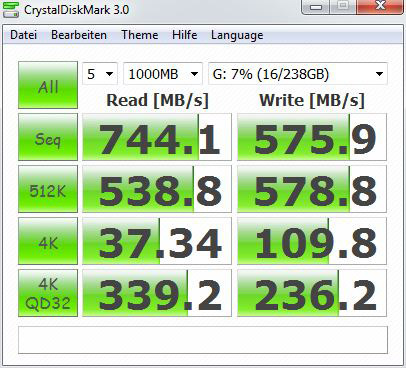Screen dimensions: 406x368
Task: Open the Bearbeiten menu
Action: tap(79, 35)
